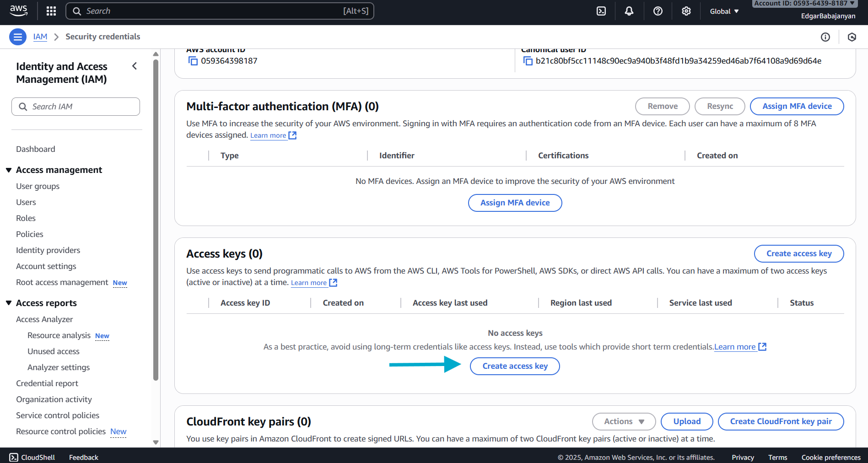Viewport: 868px width, 463px height.
Task: Open the notifications bell
Action: click(629, 11)
